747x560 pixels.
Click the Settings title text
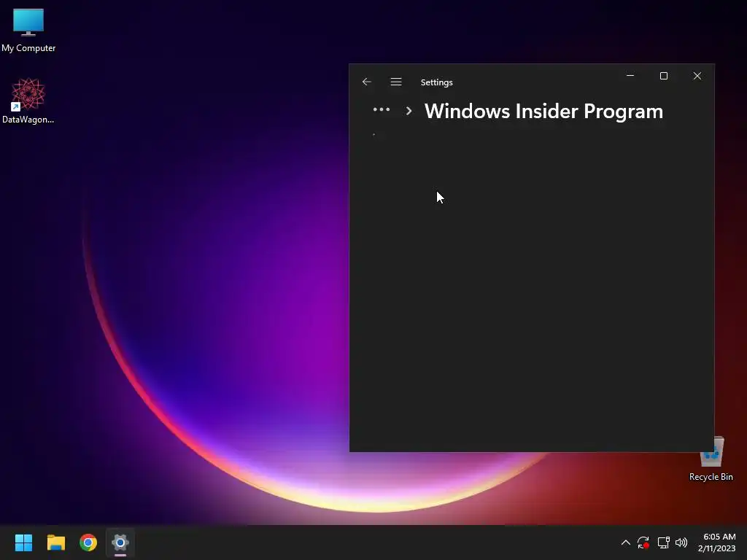[x=436, y=82]
